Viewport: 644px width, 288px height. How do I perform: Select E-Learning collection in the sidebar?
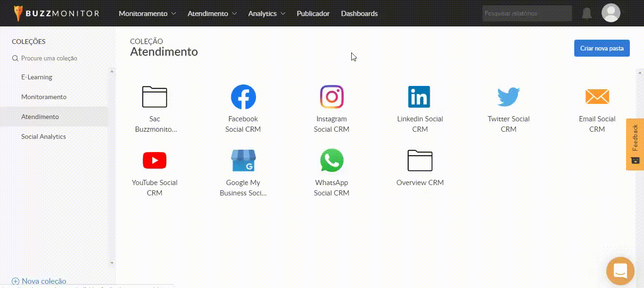37,77
